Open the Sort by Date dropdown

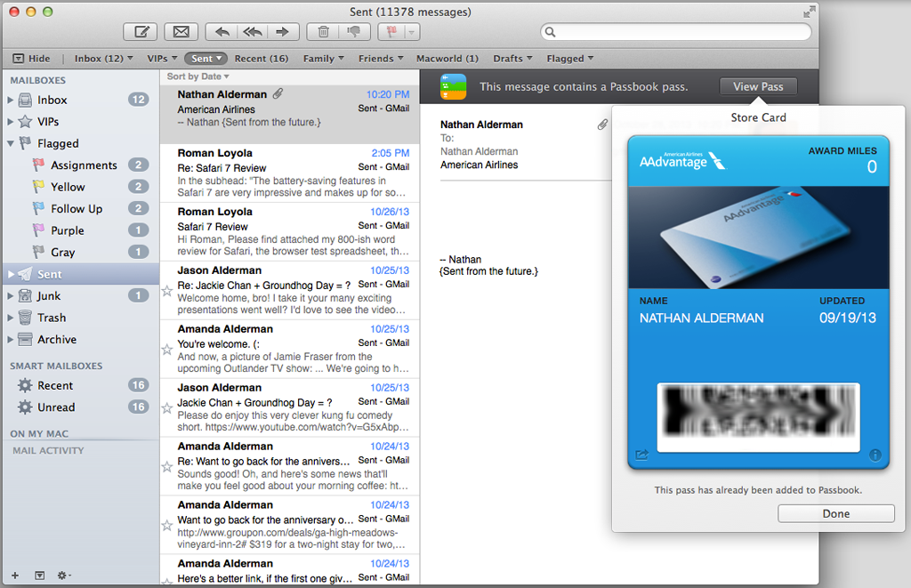coord(194,77)
